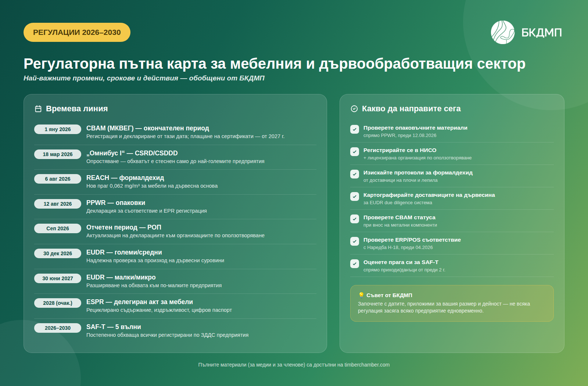Select the 2028 (очак.) date pill
This screenshot has height=386, width=588.
pyautogui.click(x=58, y=303)
